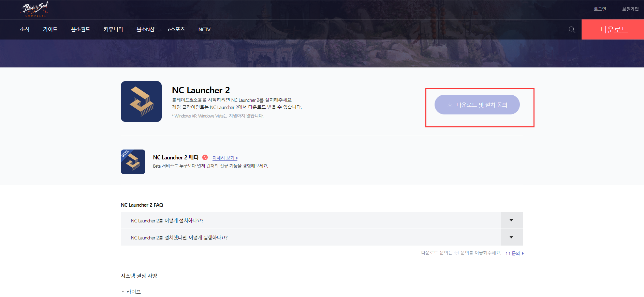Viewport: 644px width, 297px height.
Task: Open search with the magnifier icon
Action: (572, 30)
